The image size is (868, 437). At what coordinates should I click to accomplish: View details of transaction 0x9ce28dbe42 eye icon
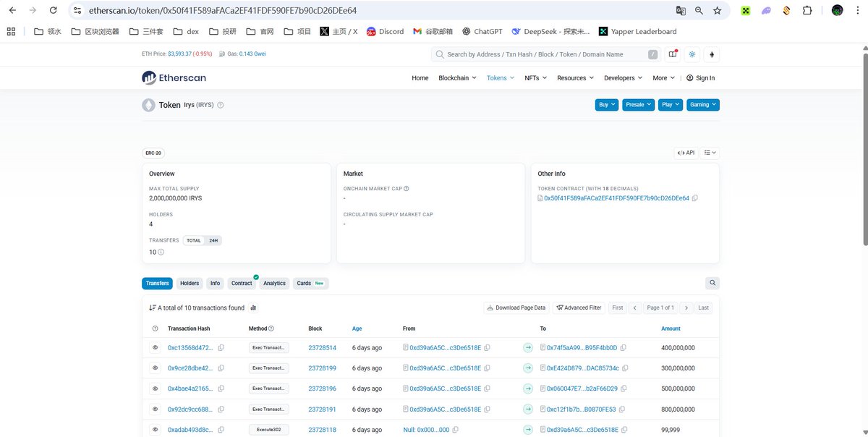tap(155, 368)
